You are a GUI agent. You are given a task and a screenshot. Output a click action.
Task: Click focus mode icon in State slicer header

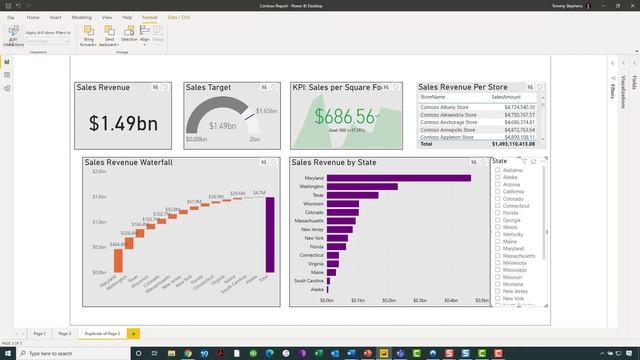point(533,162)
